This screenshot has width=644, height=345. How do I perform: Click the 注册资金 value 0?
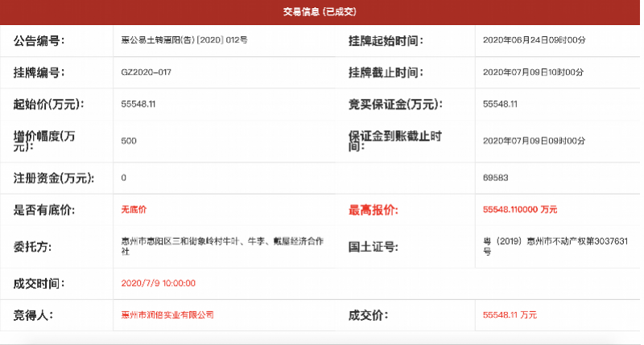tap(123, 178)
